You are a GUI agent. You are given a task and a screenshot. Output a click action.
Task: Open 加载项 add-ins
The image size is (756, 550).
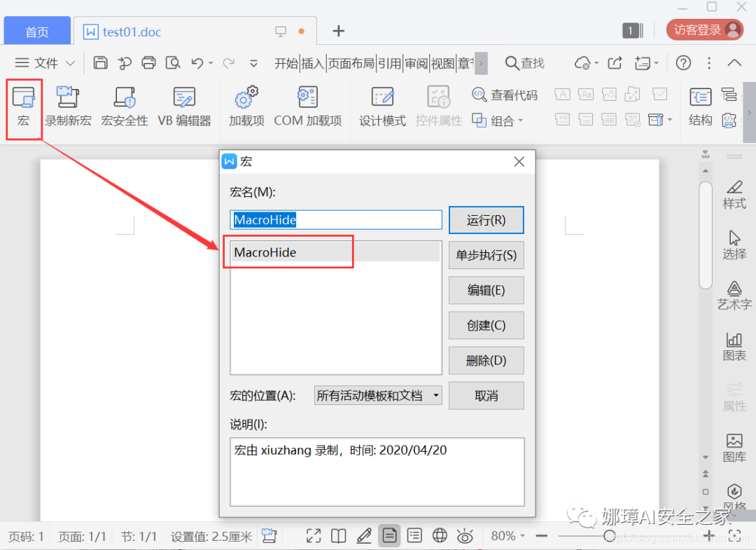coord(246,107)
